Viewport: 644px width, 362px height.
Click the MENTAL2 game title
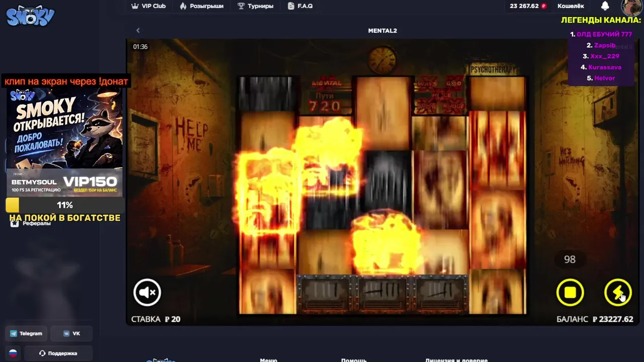click(x=382, y=31)
